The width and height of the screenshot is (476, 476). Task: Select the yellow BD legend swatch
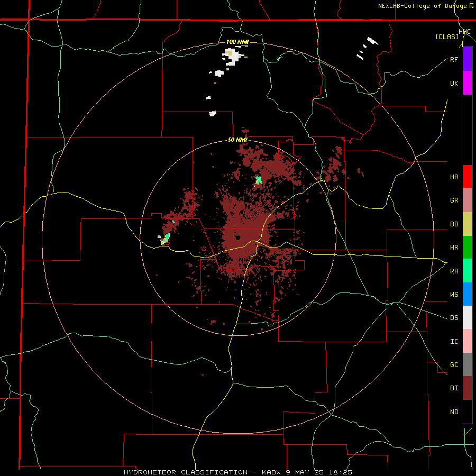coord(467,224)
